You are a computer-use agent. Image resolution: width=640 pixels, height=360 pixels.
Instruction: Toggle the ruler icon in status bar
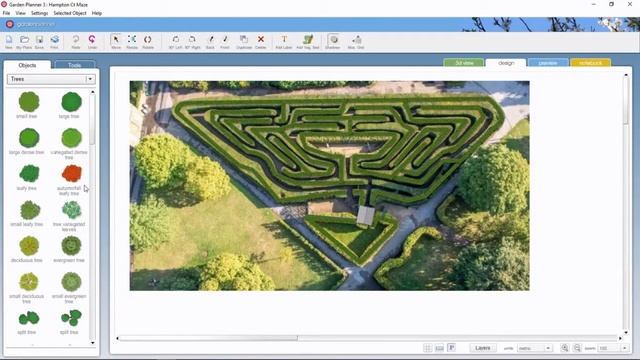(x=440, y=348)
